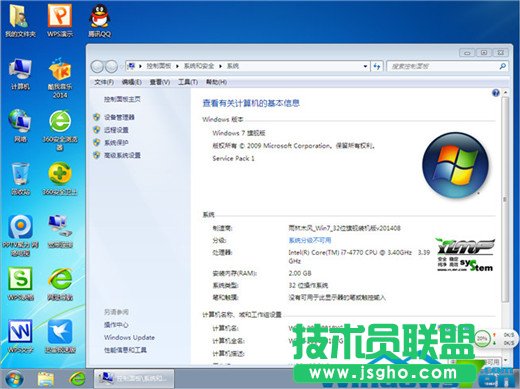Click the Back navigation arrow button
Viewport: 520px width, 389px height.
pyautogui.click(x=97, y=67)
